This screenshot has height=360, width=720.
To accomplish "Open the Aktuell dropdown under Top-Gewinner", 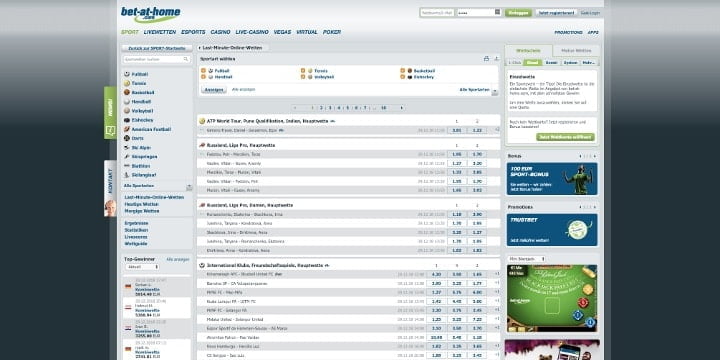I will click(142, 267).
